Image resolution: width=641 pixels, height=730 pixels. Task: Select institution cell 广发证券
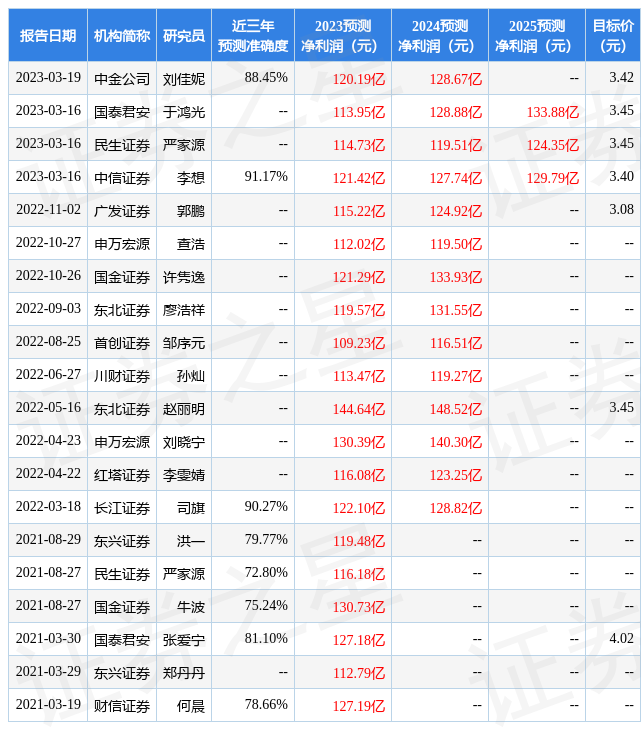[x=122, y=211]
